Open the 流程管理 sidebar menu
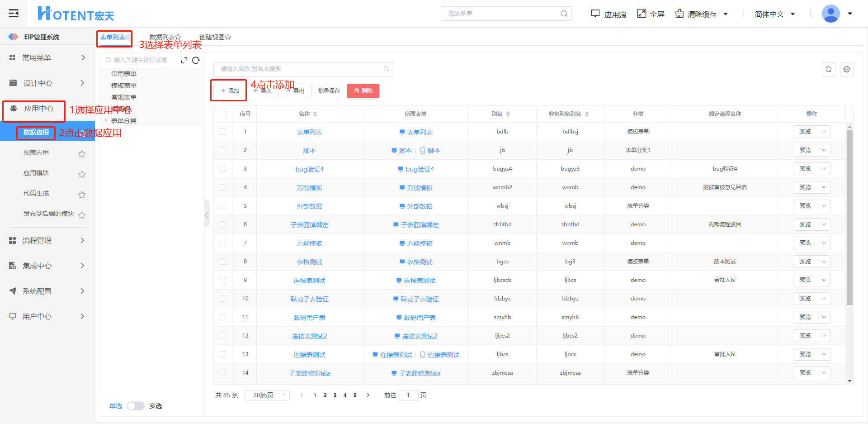Image resolution: width=868 pixels, height=424 pixels. coord(47,240)
